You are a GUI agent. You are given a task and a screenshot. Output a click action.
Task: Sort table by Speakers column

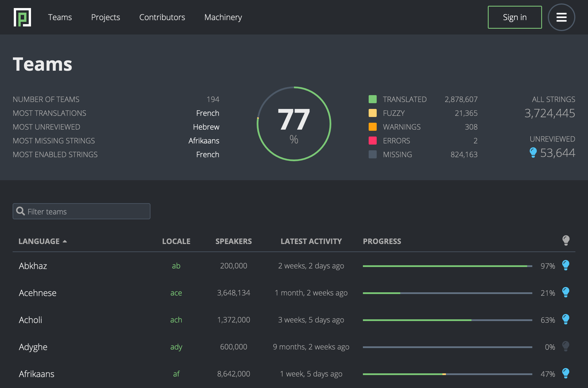point(233,241)
